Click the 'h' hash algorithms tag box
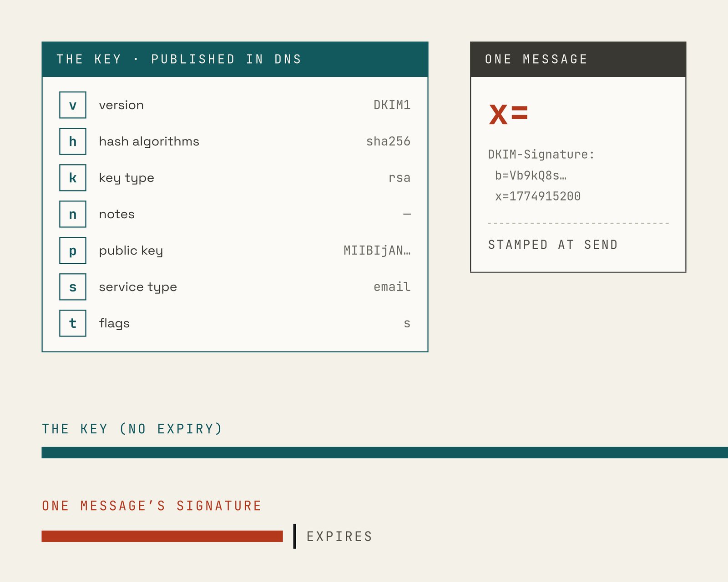The height and width of the screenshot is (582, 728). pyautogui.click(x=73, y=141)
